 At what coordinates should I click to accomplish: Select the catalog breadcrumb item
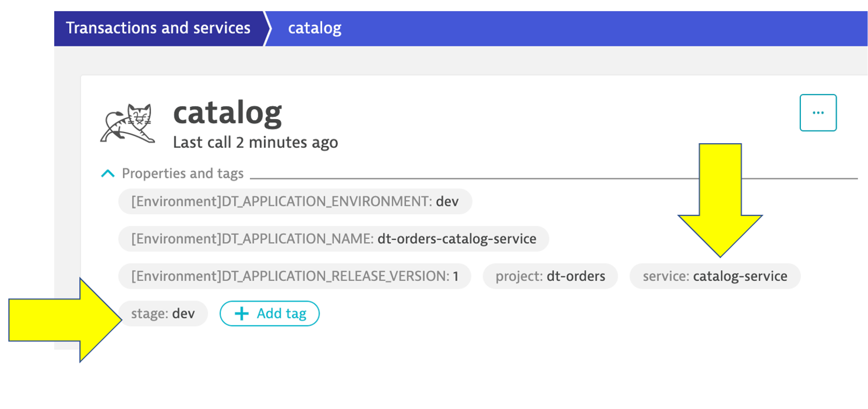[314, 28]
